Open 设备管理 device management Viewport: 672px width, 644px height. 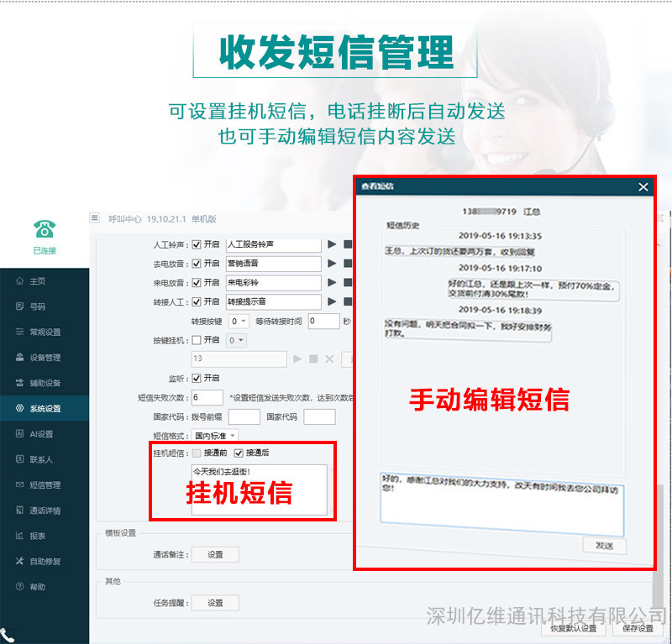pyautogui.click(x=45, y=358)
